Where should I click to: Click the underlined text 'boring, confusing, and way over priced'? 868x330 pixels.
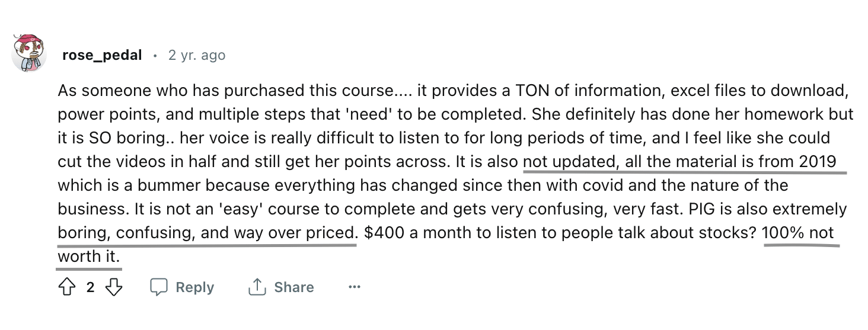208,233
